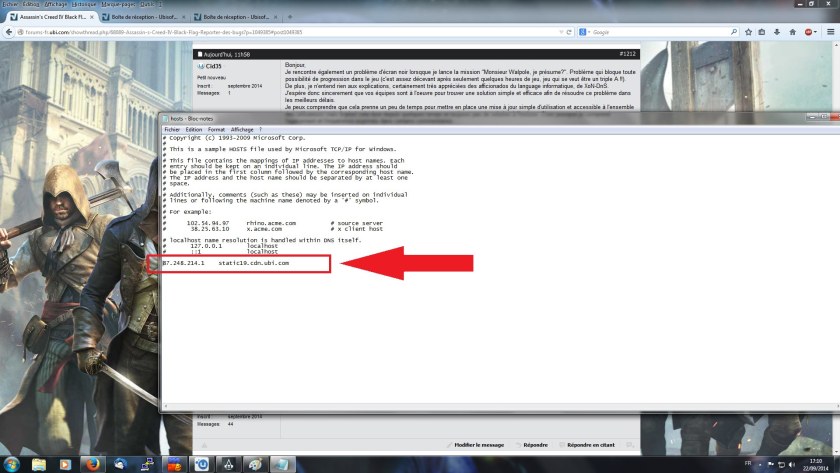Close the Assassin's Creed IV tab
This screenshot has width=840, height=473.
(92, 17)
